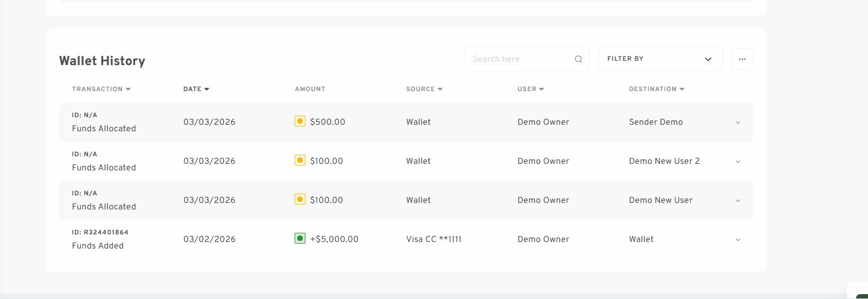Open the Filter By dropdown

click(660, 59)
